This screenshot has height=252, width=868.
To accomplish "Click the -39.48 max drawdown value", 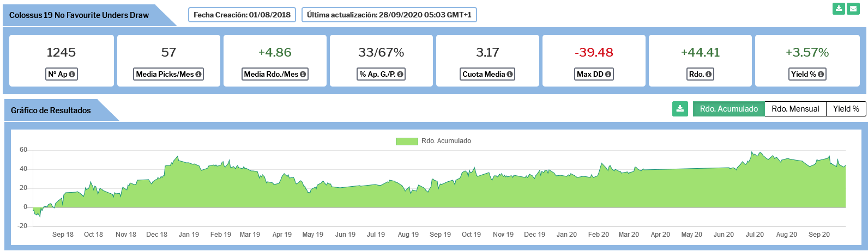I will (x=594, y=52).
